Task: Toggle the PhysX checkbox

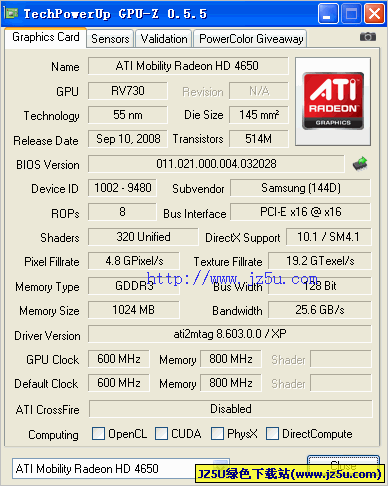Action: click(x=217, y=433)
